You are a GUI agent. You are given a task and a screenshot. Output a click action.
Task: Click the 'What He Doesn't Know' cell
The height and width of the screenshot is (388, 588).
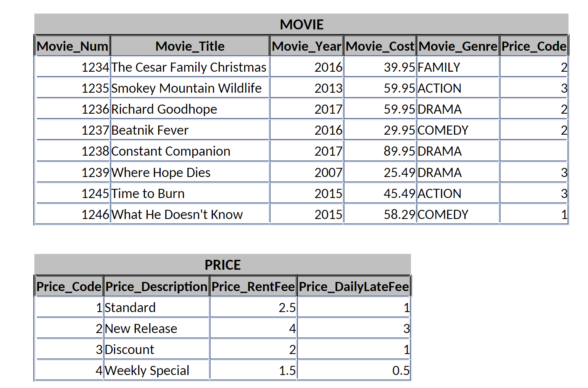[190, 214]
